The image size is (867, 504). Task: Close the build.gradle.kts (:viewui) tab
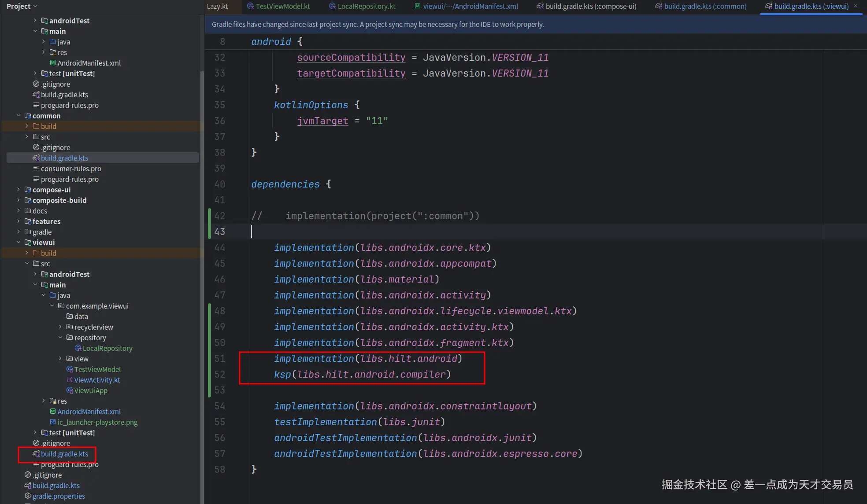[856, 6]
